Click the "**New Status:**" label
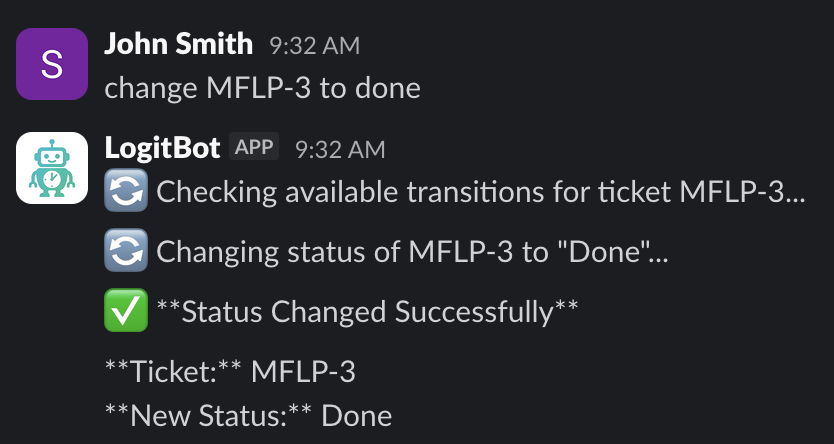This screenshot has height=444, width=834. click(x=208, y=414)
